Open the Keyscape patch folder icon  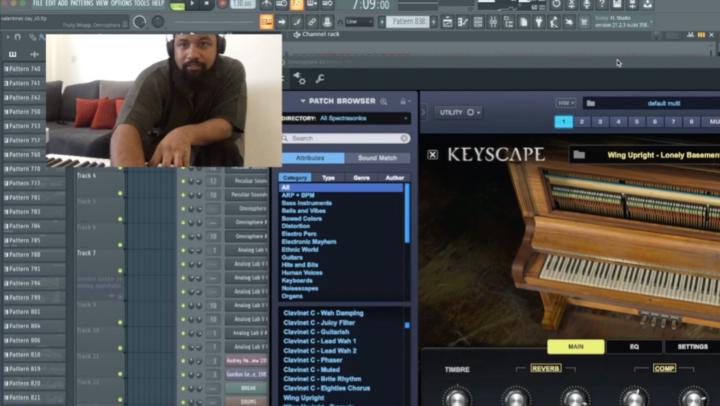[579, 155]
